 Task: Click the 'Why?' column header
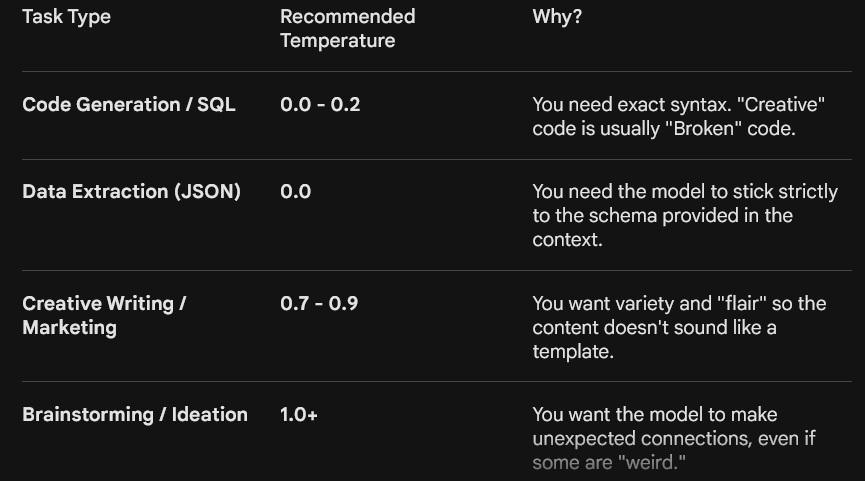click(557, 17)
